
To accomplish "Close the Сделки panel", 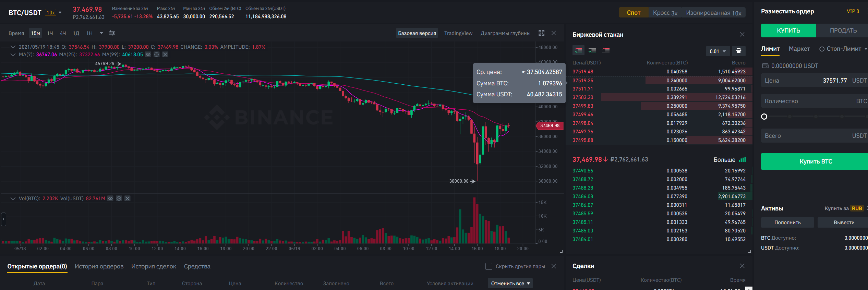I will pyautogui.click(x=742, y=266).
